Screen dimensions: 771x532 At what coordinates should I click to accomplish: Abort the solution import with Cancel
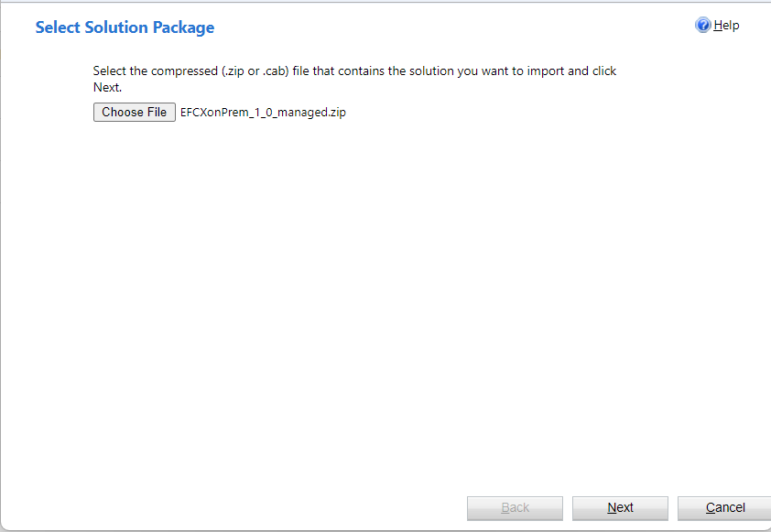click(723, 508)
